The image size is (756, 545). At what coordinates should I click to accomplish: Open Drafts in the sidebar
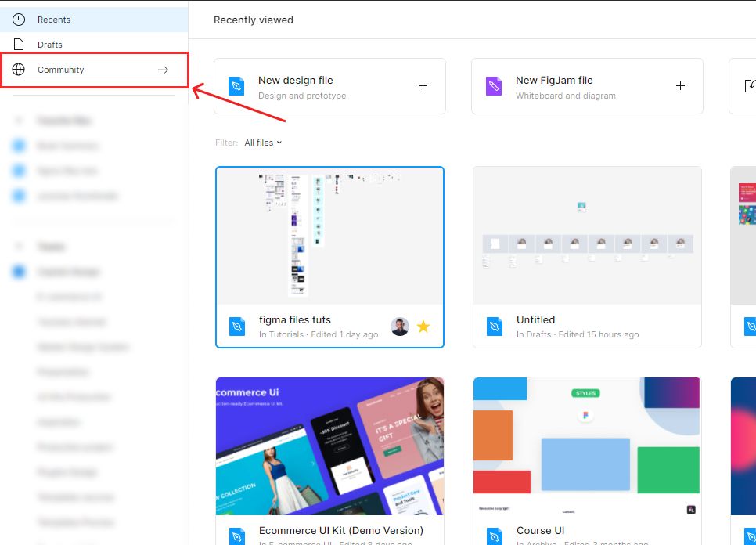(50, 45)
